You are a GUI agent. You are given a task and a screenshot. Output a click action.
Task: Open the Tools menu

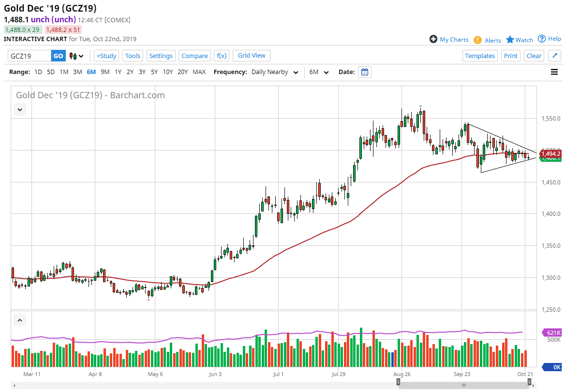pyautogui.click(x=133, y=56)
